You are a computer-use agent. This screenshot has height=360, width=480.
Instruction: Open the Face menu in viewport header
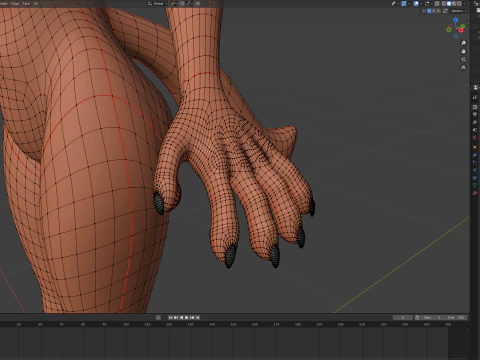coord(26,3)
